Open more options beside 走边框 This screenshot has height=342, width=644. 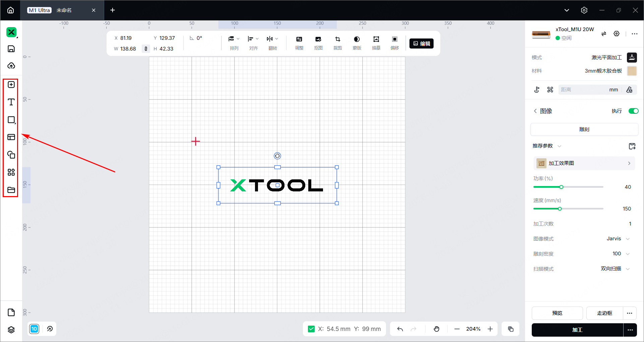[x=630, y=313]
